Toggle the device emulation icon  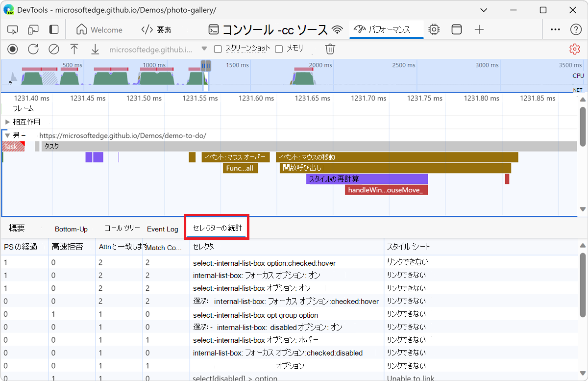pos(33,30)
